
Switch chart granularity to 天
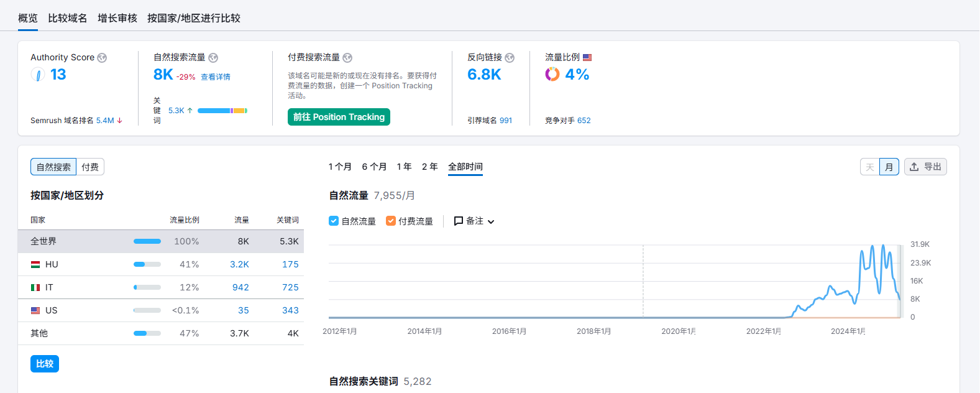point(870,167)
